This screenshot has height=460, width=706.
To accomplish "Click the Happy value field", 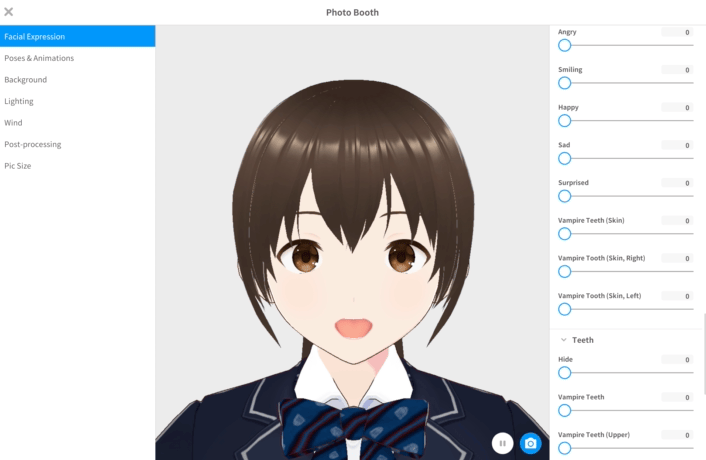I will [x=677, y=108].
